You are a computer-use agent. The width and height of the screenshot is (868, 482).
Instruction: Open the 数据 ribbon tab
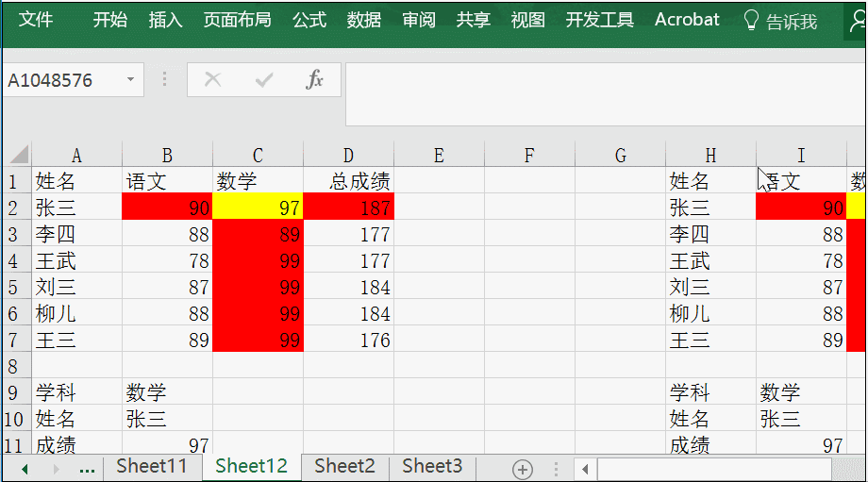click(x=363, y=20)
